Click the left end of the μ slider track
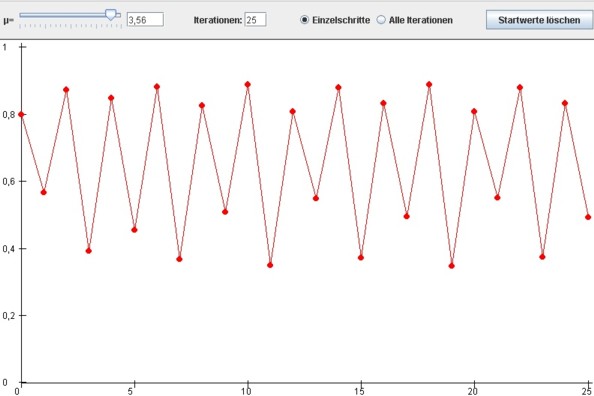 (21, 15)
